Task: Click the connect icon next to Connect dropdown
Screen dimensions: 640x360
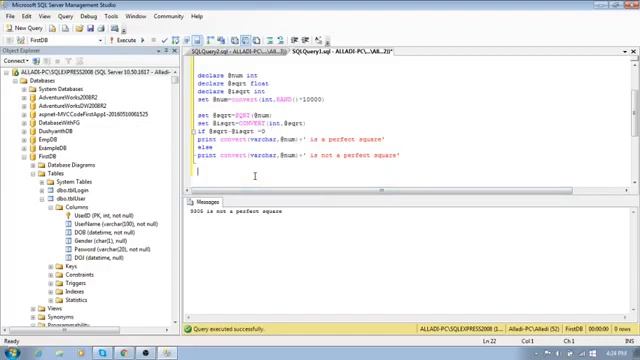Action: tap(36, 61)
